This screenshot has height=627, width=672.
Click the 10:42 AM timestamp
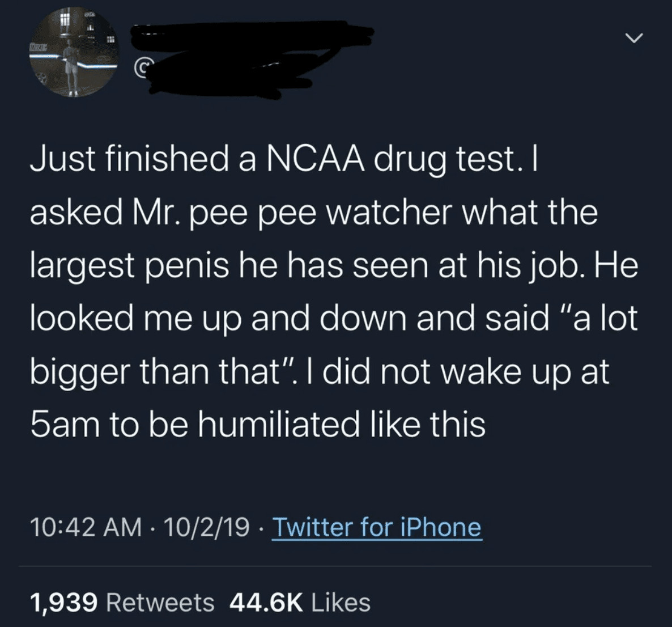tap(85, 527)
